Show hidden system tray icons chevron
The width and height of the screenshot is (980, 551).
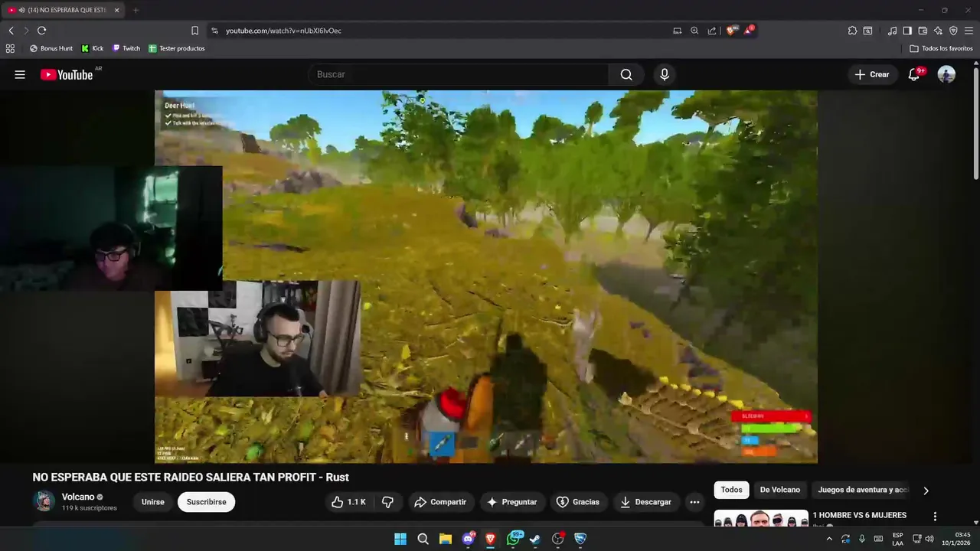click(829, 539)
